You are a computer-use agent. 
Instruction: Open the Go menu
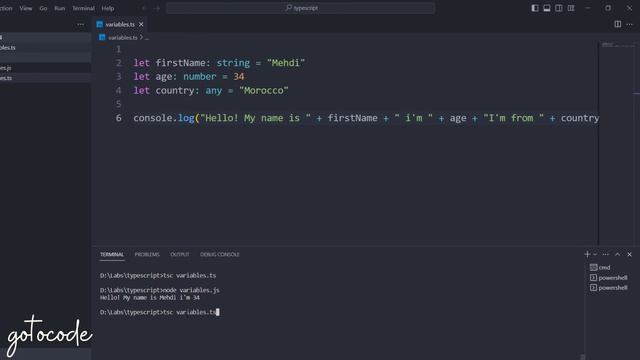pyautogui.click(x=43, y=8)
